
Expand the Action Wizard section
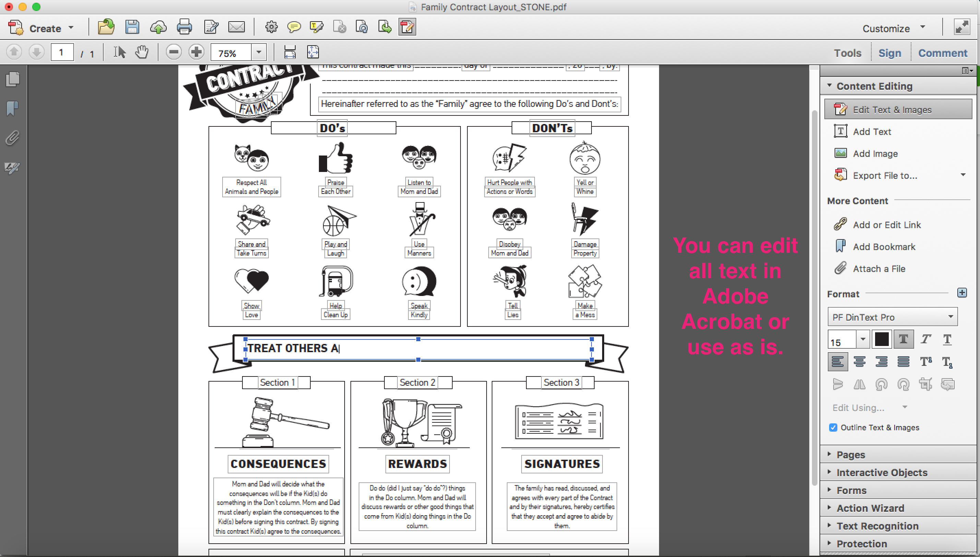point(871,508)
